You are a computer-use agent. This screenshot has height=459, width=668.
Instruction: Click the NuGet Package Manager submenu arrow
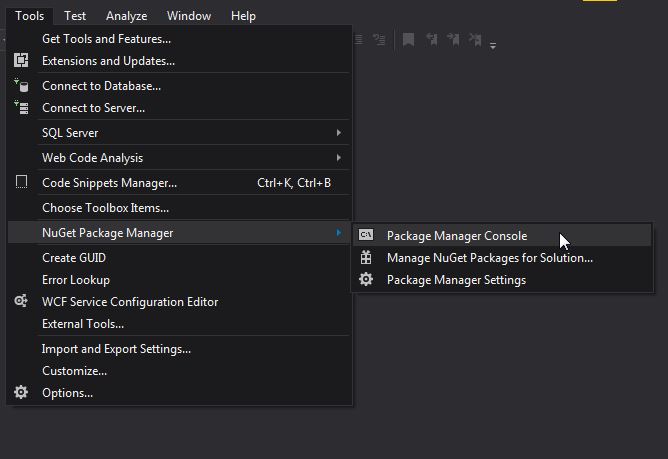pyautogui.click(x=339, y=233)
